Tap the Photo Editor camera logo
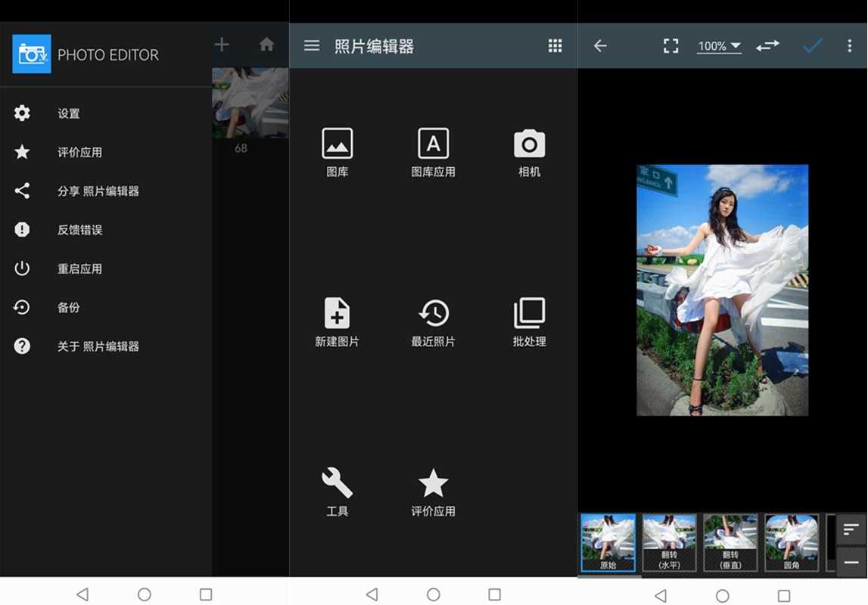The height and width of the screenshot is (605, 868). pyautogui.click(x=32, y=54)
